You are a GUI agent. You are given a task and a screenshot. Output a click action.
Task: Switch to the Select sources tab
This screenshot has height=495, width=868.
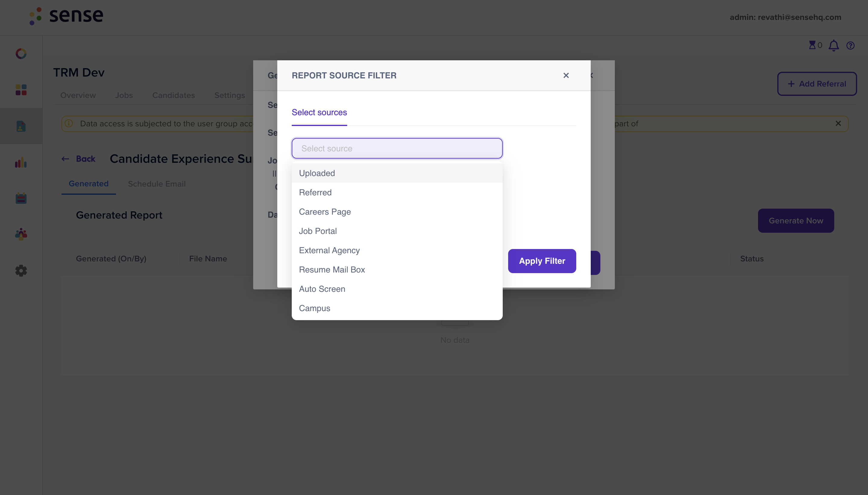tap(319, 112)
